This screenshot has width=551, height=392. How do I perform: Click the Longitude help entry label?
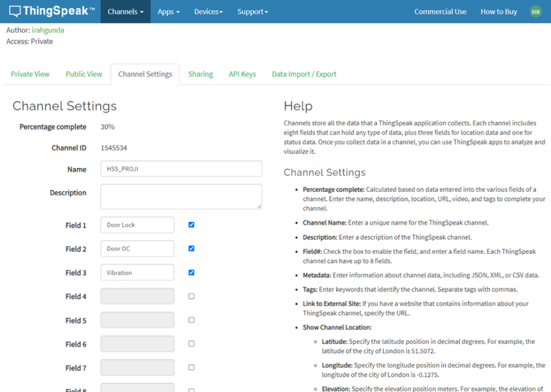click(337, 365)
